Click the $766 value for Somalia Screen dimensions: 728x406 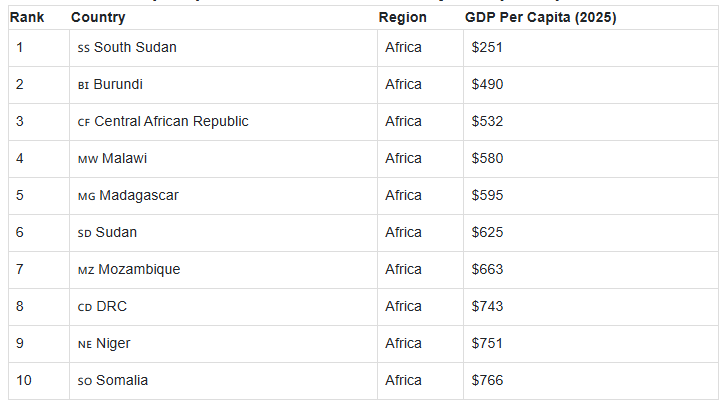click(x=487, y=380)
